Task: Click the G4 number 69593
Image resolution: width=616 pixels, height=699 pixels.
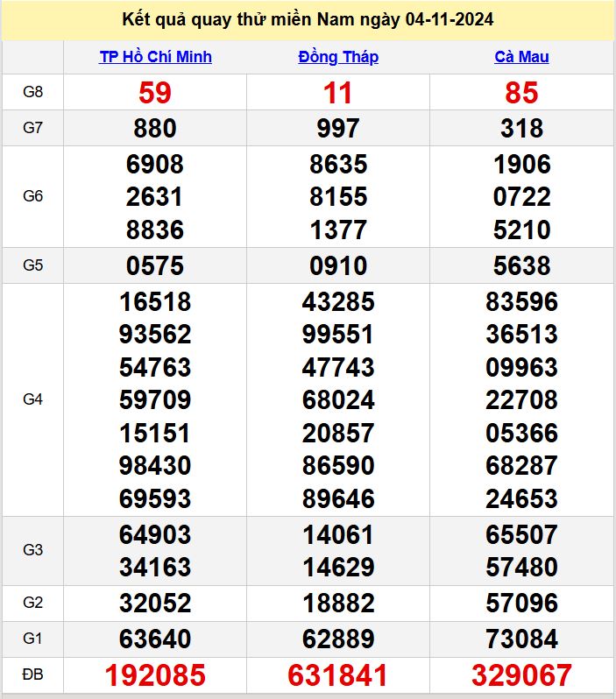Action: 155,498
